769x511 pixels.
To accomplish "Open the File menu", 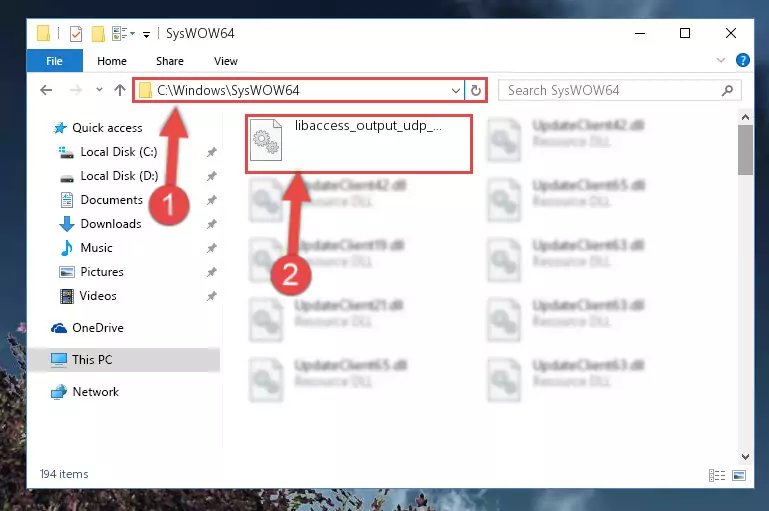I will coord(54,61).
